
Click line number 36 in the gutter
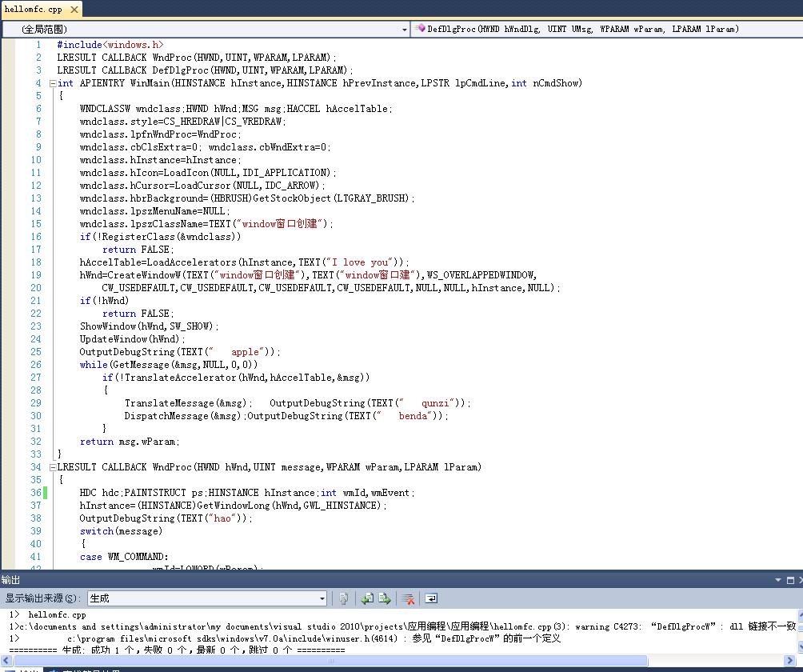[x=36, y=493]
